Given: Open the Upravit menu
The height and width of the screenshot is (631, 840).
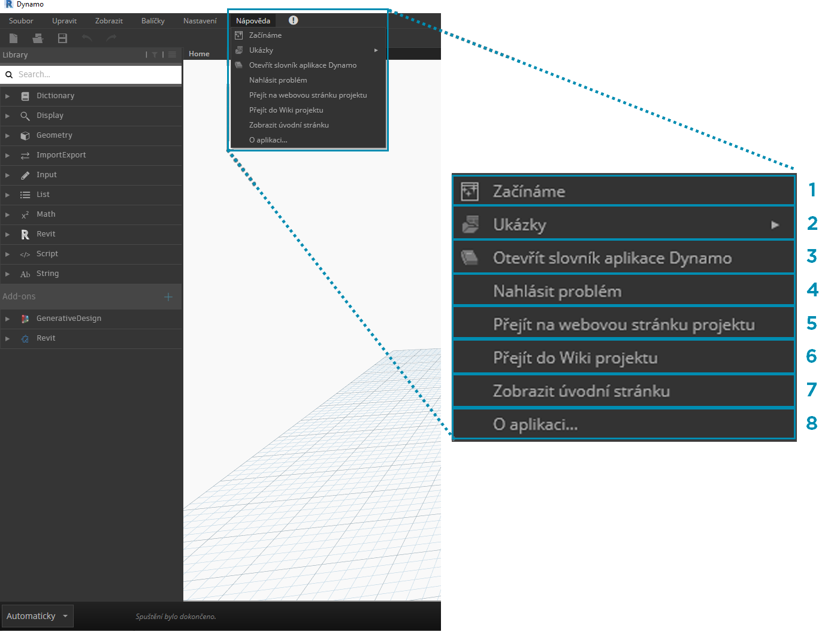Looking at the screenshot, I should tap(64, 21).
